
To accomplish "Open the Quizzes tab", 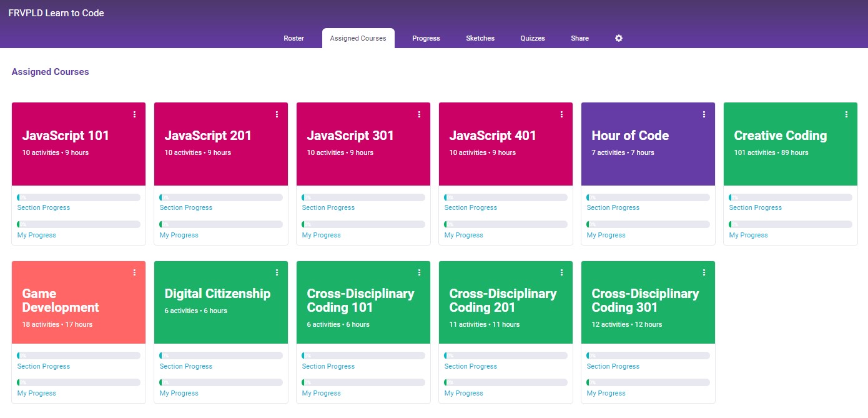I will click(x=533, y=38).
